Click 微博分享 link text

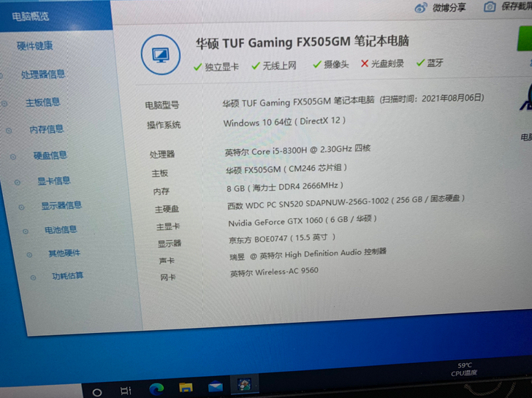coord(449,7)
